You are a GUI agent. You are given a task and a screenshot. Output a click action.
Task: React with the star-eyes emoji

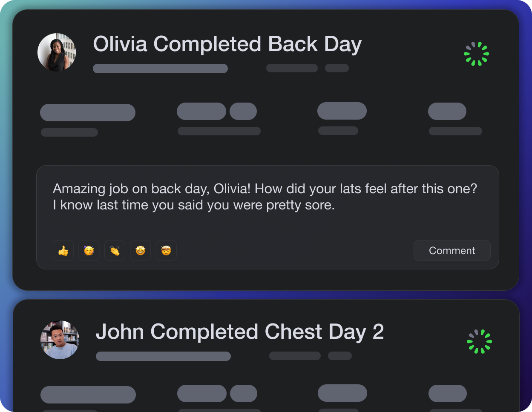click(x=141, y=251)
